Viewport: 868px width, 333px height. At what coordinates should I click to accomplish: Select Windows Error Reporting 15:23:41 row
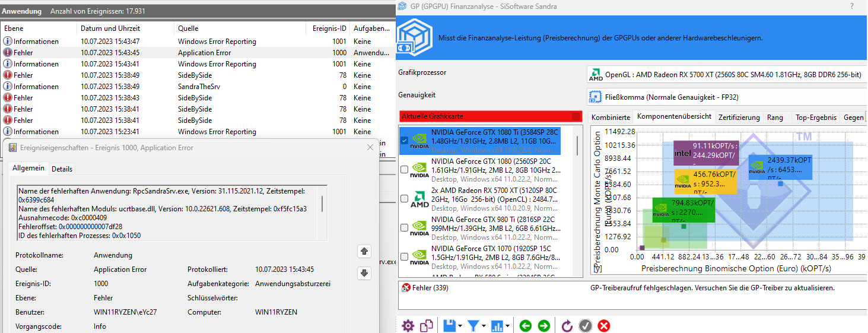196,132
